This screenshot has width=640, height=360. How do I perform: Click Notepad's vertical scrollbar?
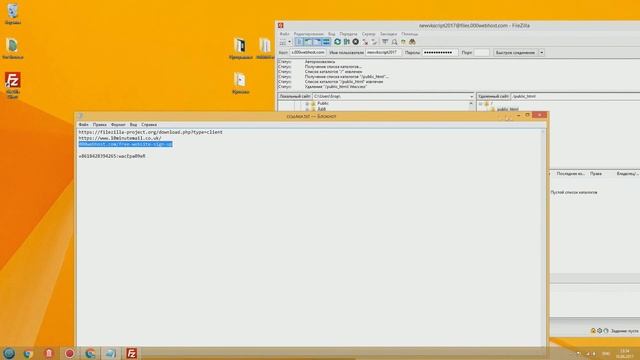[543, 237]
